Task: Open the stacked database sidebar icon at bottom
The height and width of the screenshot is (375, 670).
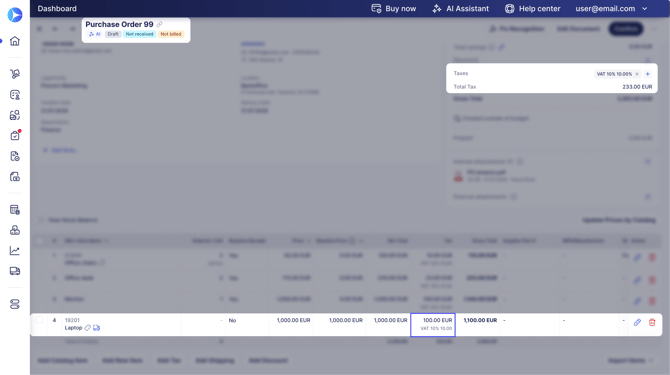Action: point(15,304)
